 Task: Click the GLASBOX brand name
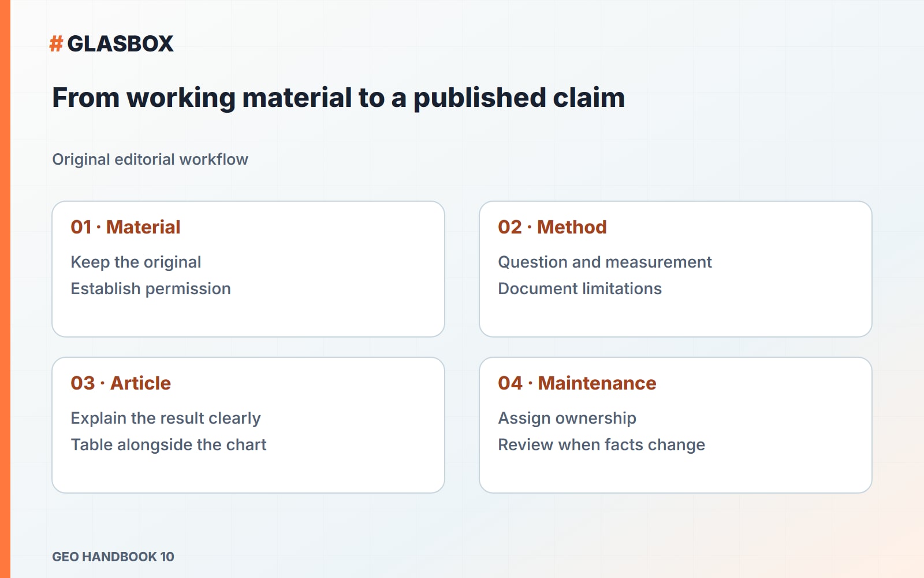pyautogui.click(x=120, y=43)
